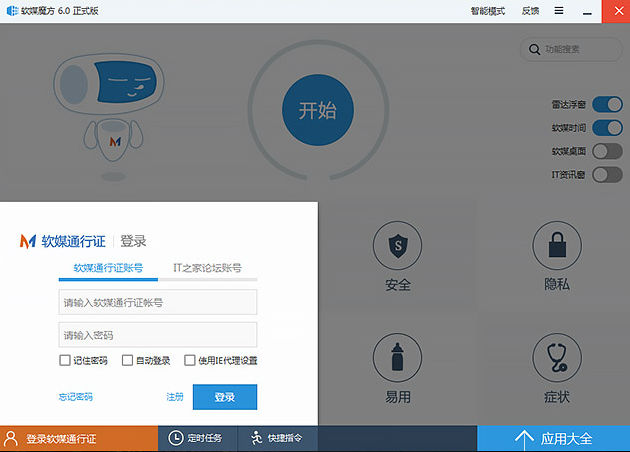Check the 自动登录 checkbox

[x=127, y=360]
